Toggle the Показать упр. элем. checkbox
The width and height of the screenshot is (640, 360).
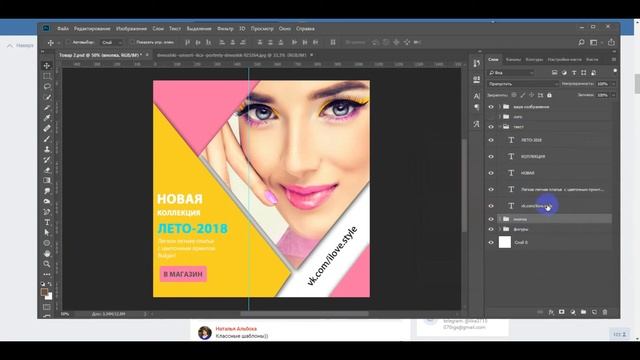tap(132, 42)
